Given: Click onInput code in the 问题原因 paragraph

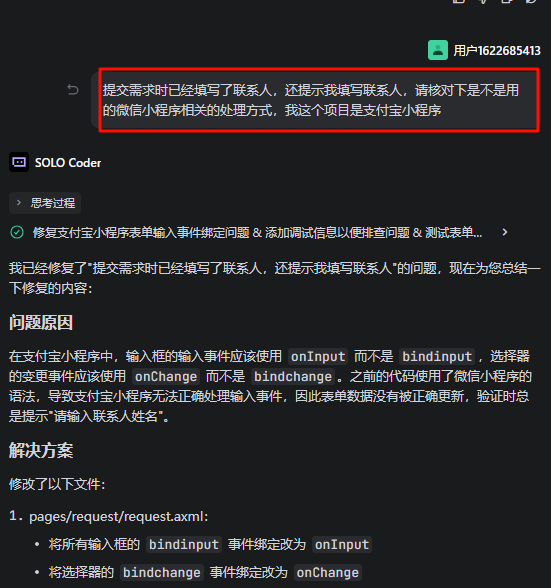Looking at the screenshot, I should 318,356.
